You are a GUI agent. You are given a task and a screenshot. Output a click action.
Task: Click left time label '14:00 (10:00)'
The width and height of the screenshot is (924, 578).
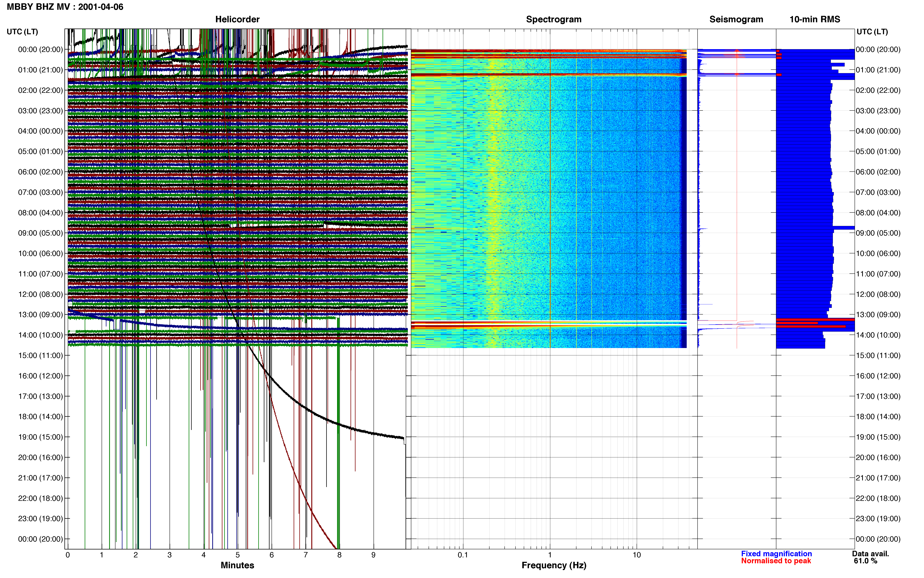[41, 335]
